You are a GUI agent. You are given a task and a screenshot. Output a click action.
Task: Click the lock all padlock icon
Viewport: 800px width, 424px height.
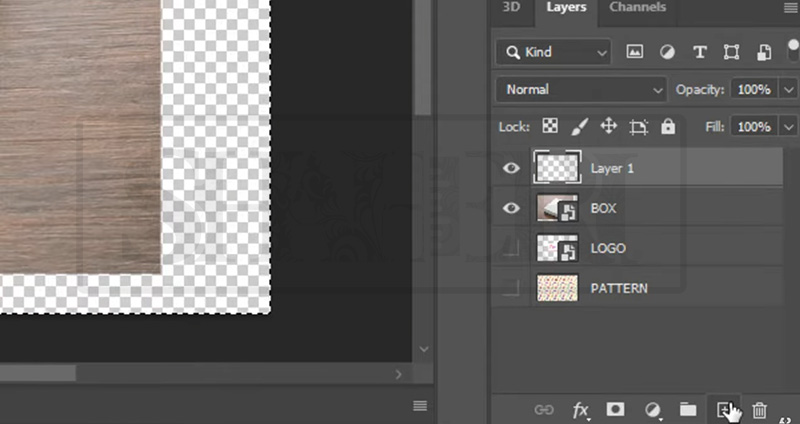pos(668,127)
